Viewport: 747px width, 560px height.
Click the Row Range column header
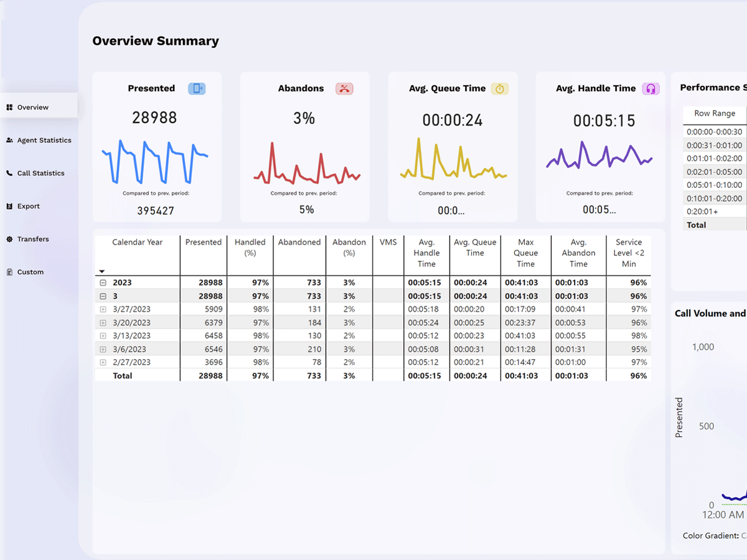(x=715, y=113)
